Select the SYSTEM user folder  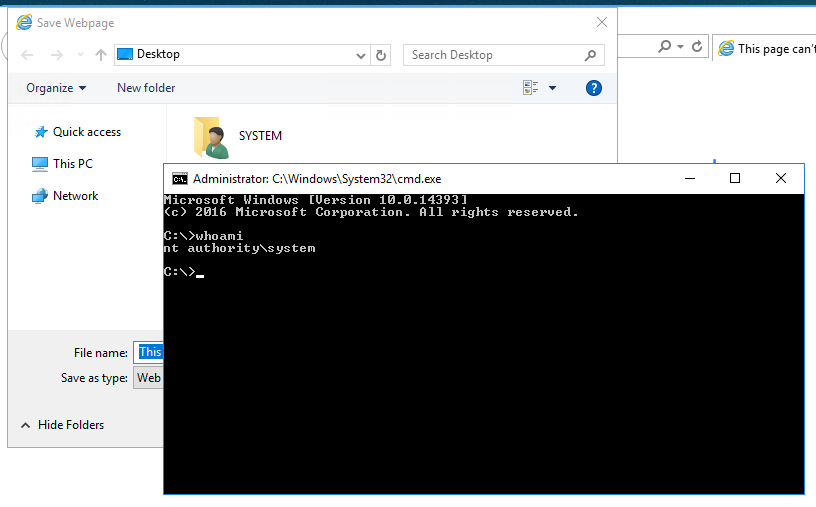click(x=238, y=136)
